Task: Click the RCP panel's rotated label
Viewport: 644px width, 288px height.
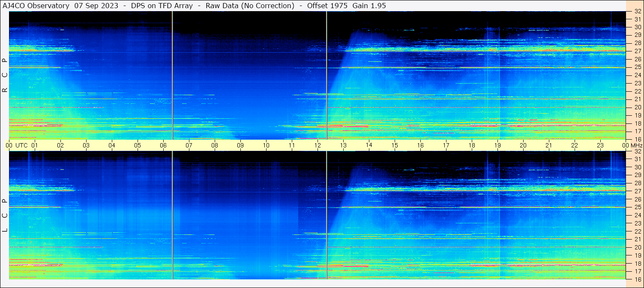Action: pos(5,75)
